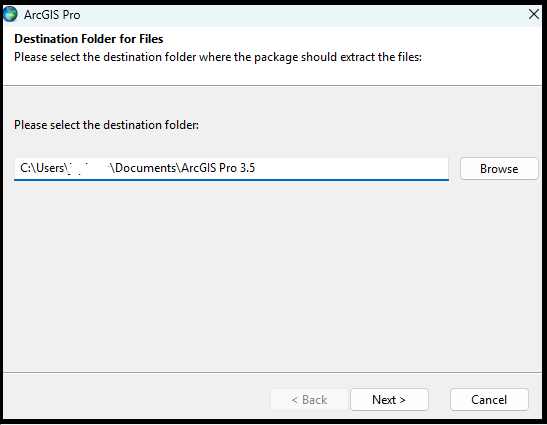Open the Browse folder picker
This screenshot has width=547, height=425.
coord(499,169)
